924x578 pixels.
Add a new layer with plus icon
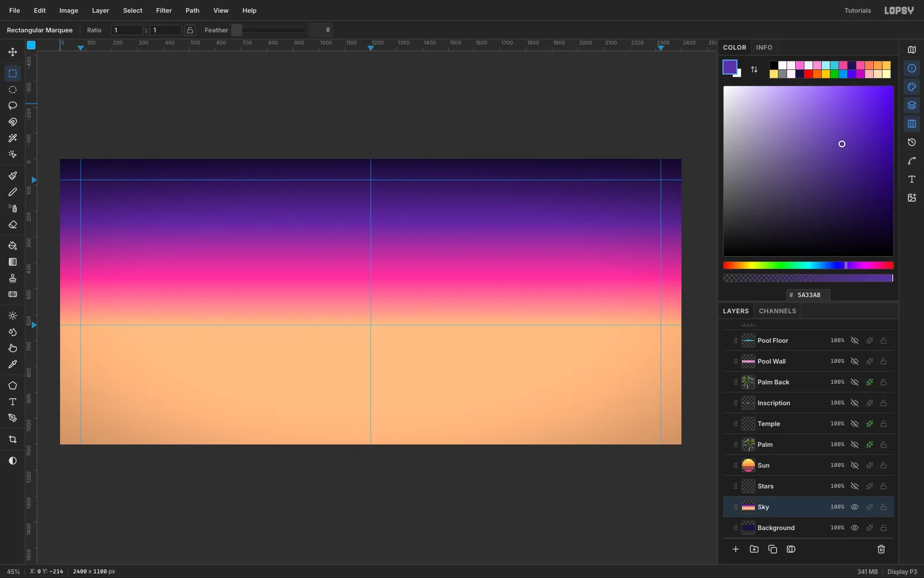pos(736,549)
